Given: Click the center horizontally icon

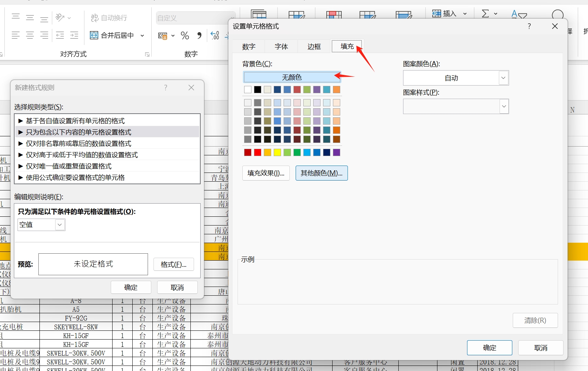Looking at the screenshot, I should tap(30, 35).
